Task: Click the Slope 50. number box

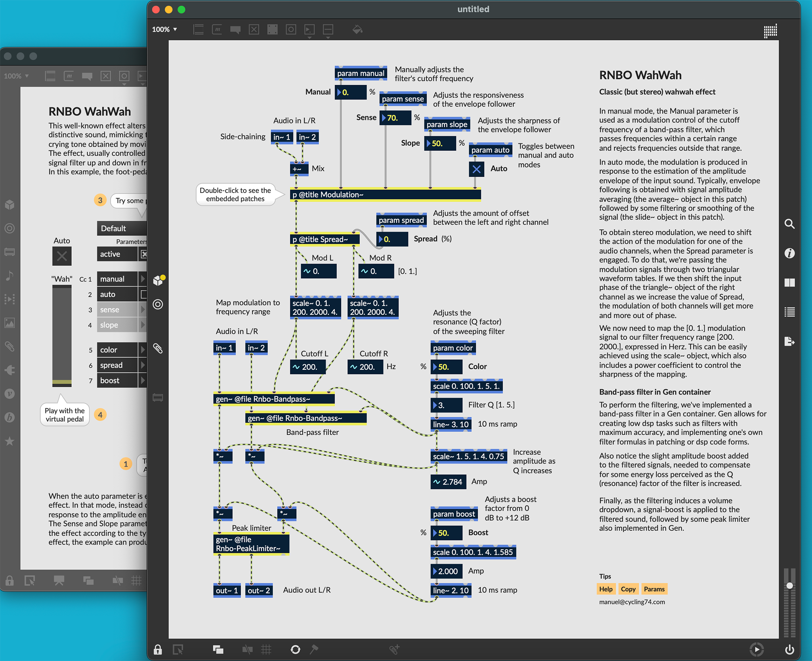Action: point(440,143)
